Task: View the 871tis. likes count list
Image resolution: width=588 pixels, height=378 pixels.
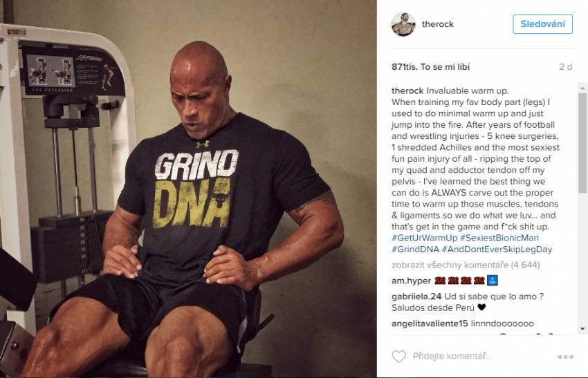Action: 430,67
